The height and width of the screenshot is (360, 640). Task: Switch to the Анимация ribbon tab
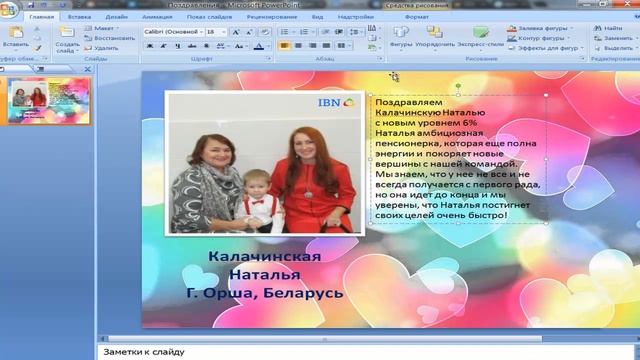pyautogui.click(x=157, y=17)
